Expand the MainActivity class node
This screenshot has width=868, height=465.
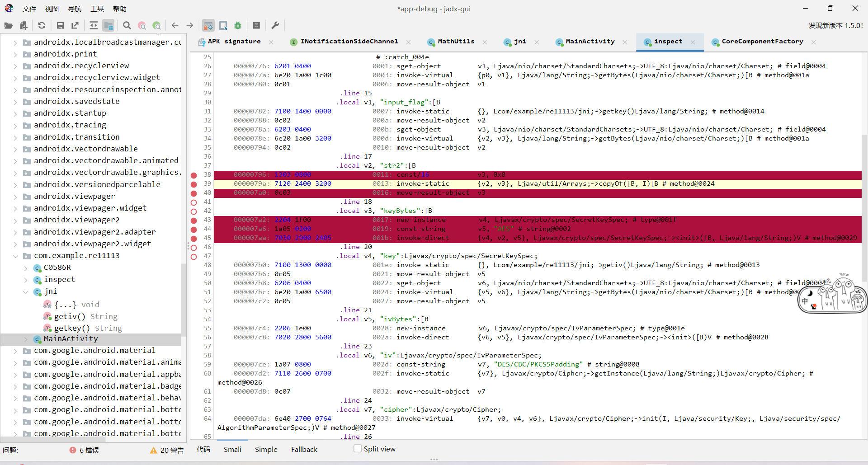[x=26, y=339]
